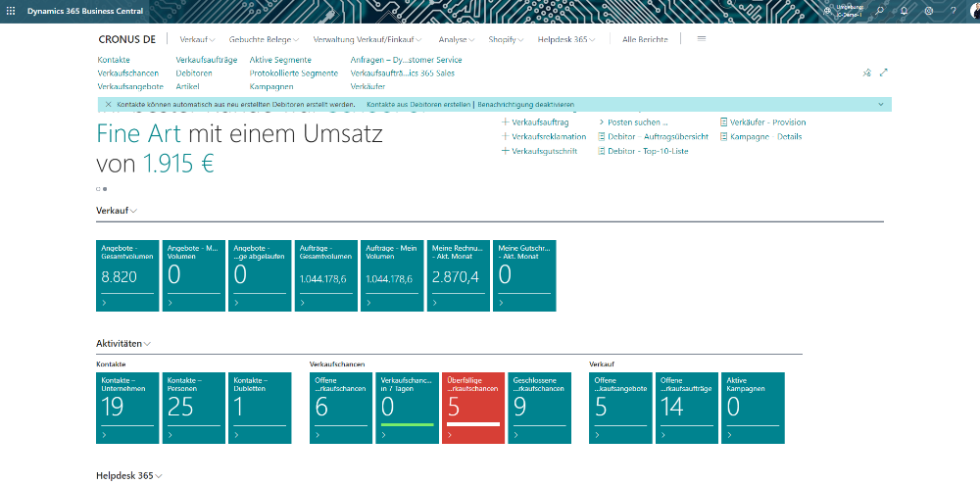Open Verkaufsangebote navigation link
980x485 pixels.
pyautogui.click(x=130, y=87)
